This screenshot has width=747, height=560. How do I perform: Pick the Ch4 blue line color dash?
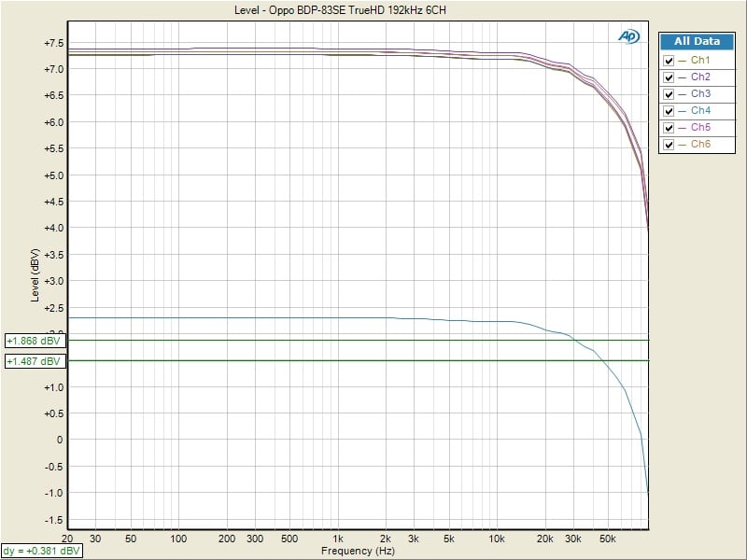click(683, 111)
